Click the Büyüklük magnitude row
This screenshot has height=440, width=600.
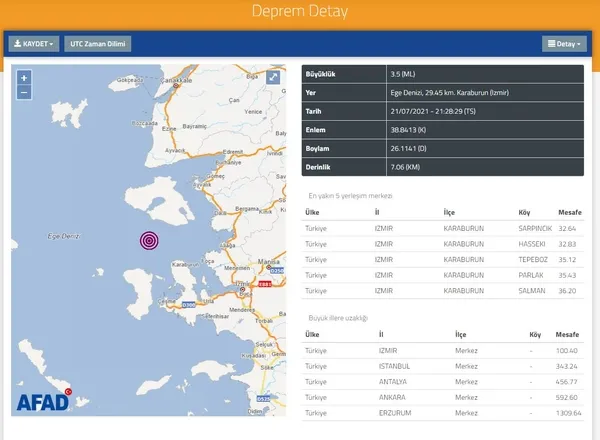click(442, 74)
